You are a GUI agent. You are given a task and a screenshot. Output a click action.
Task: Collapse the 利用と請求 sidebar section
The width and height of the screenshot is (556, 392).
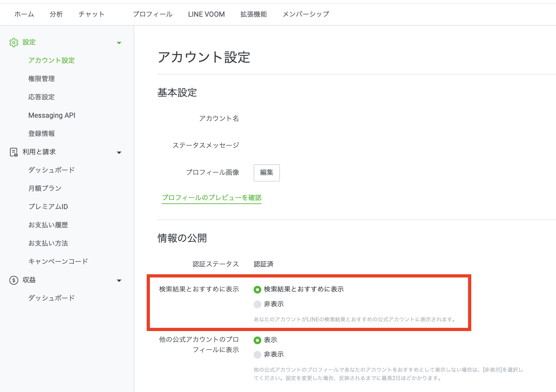click(x=119, y=152)
